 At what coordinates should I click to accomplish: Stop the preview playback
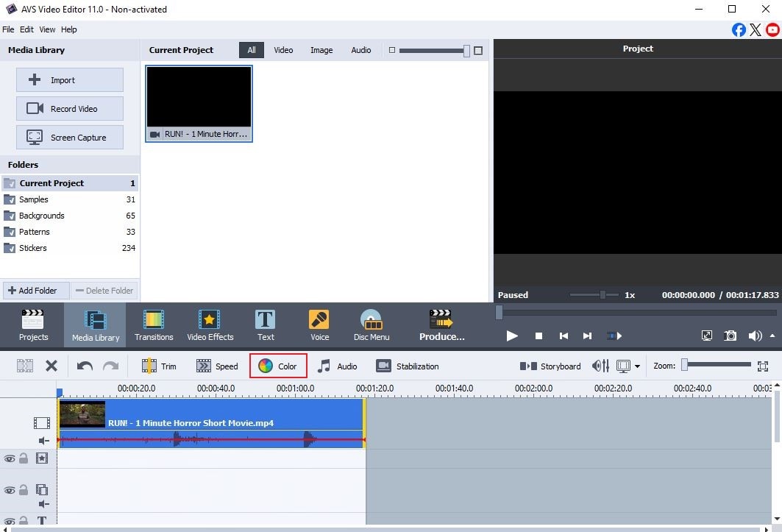(x=538, y=336)
